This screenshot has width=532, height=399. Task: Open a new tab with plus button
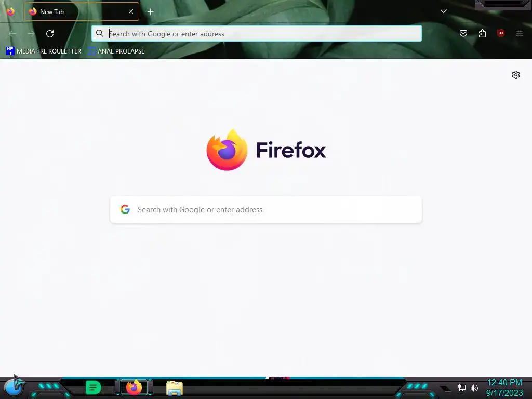click(x=150, y=12)
